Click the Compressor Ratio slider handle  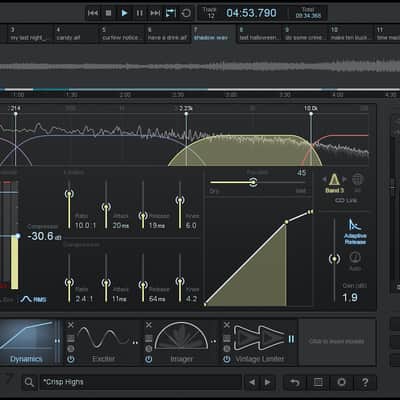pyautogui.click(x=69, y=283)
